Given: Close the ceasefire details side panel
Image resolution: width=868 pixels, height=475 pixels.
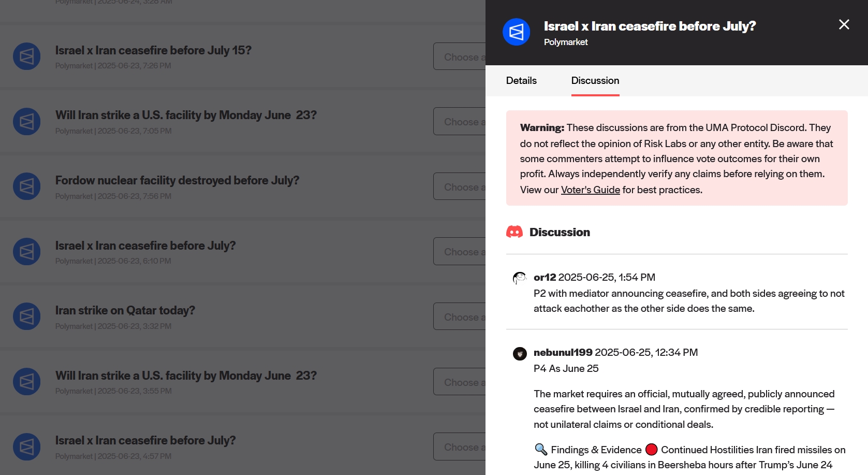Looking at the screenshot, I should [x=844, y=25].
